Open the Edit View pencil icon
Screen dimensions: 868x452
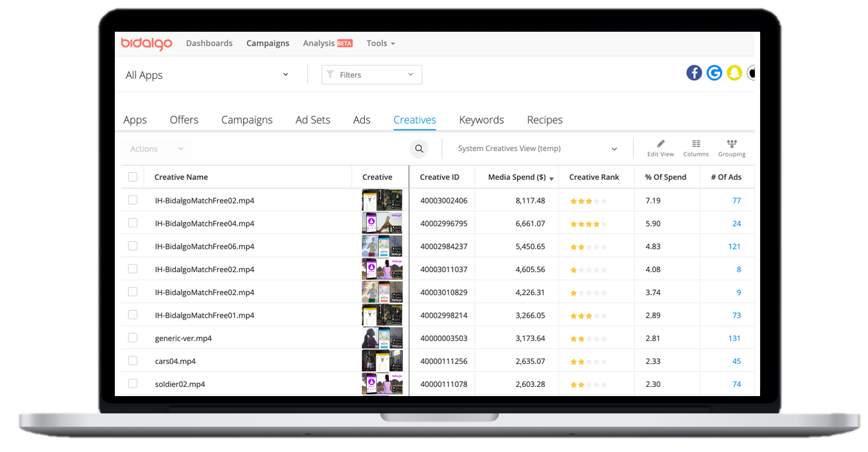[661, 148]
